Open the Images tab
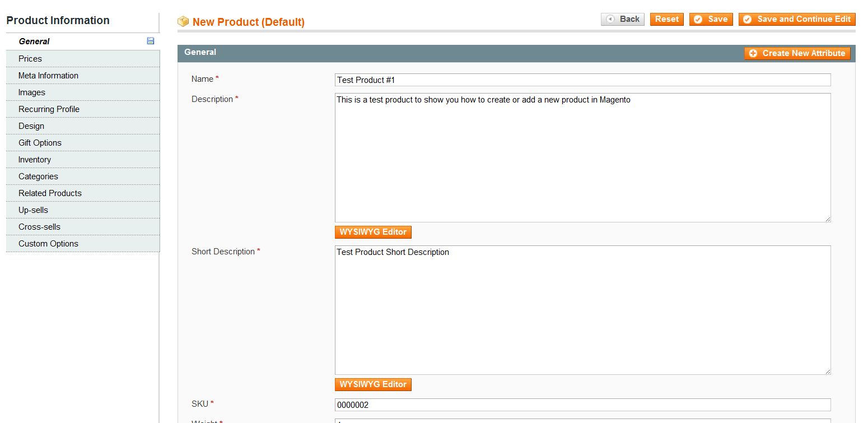Image resolution: width=868 pixels, height=423 pixels. click(32, 92)
